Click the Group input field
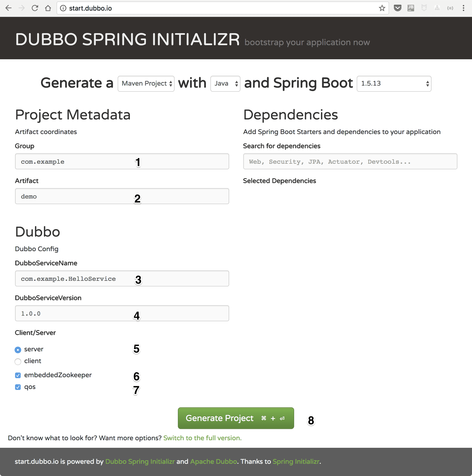The height and width of the screenshot is (476, 472). (122, 162)
